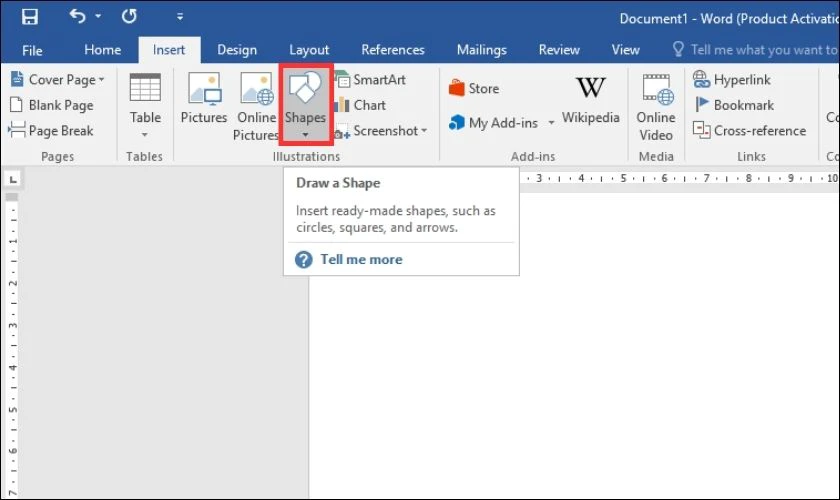Image resolution: width=840 pixels, height=500 pixels.
Task: Go to the References tab
Action: coord(393,50)
